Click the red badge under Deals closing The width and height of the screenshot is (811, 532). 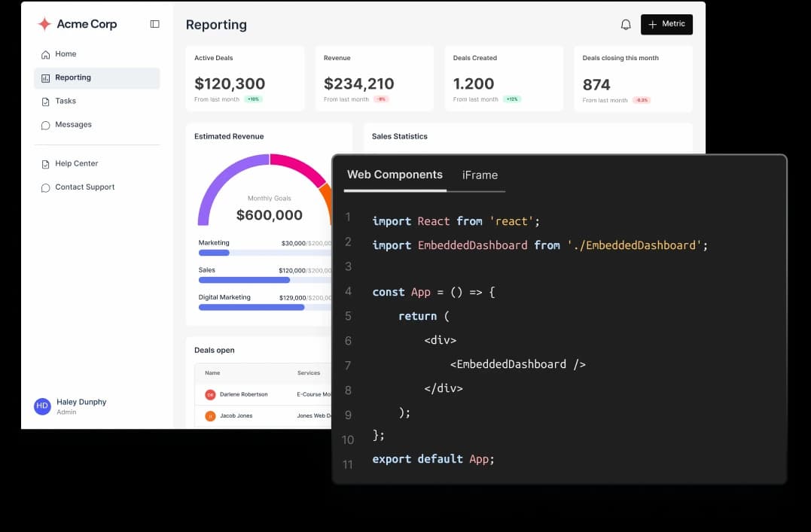(642, 100)
